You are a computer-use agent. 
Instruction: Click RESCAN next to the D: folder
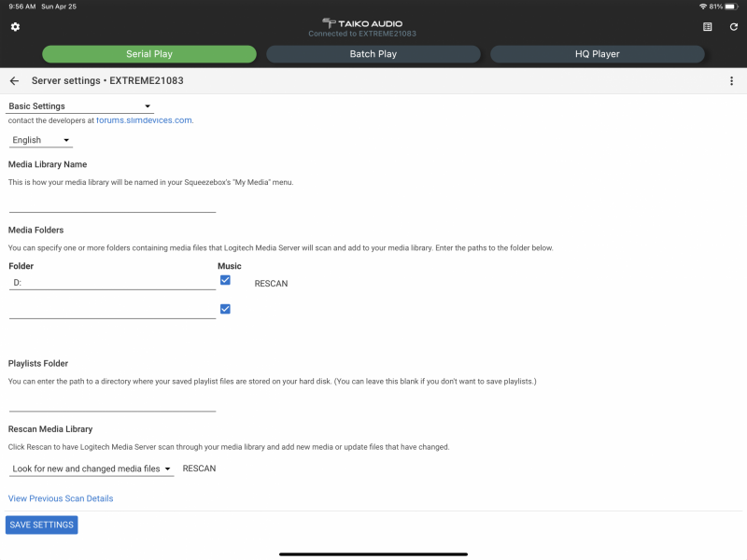coord(271,284)
